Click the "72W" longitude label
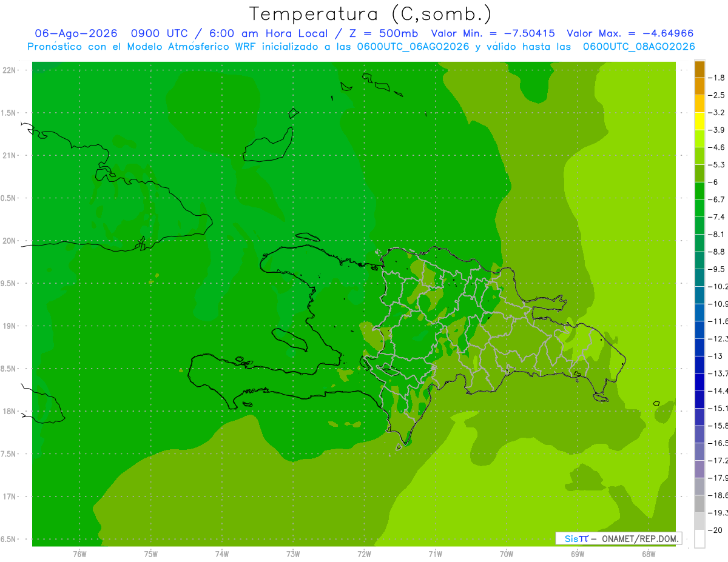 point(364,554)
